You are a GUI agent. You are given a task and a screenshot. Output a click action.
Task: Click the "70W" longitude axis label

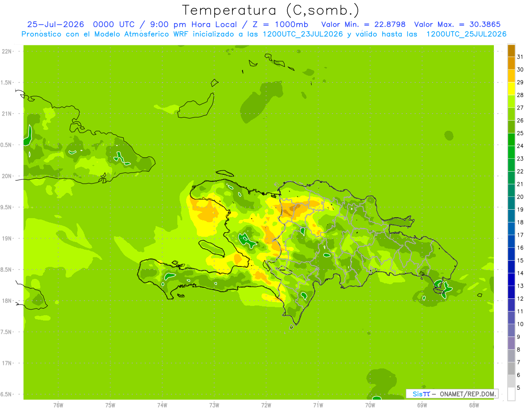371,405
